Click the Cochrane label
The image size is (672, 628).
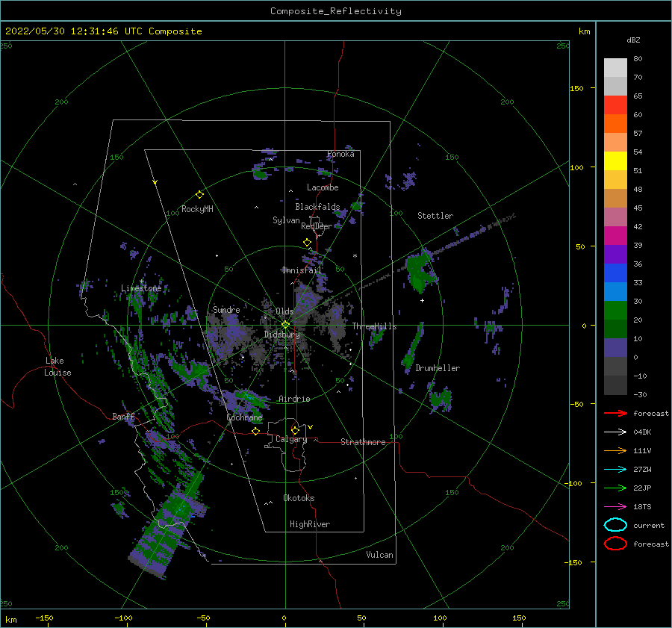click(244, 417)
